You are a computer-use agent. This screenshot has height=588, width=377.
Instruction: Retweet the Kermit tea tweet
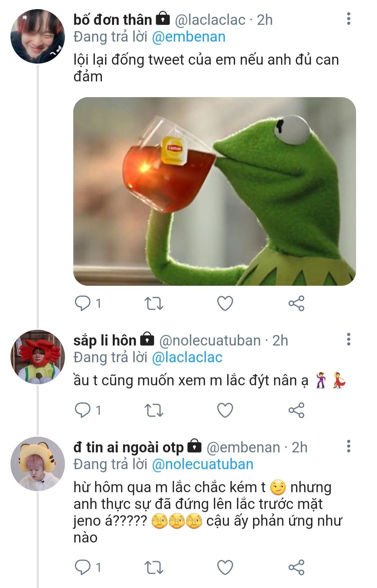coord(154,303)
